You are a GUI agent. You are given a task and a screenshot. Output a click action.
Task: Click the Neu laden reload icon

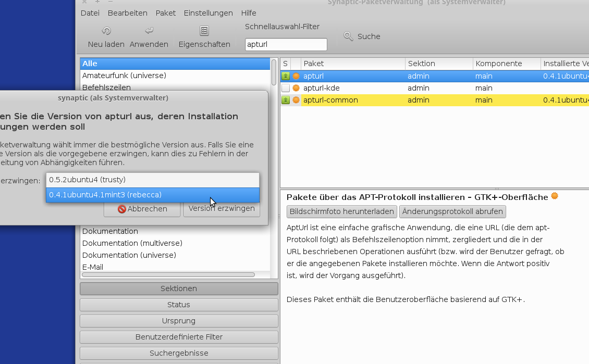tap(106, 31)
